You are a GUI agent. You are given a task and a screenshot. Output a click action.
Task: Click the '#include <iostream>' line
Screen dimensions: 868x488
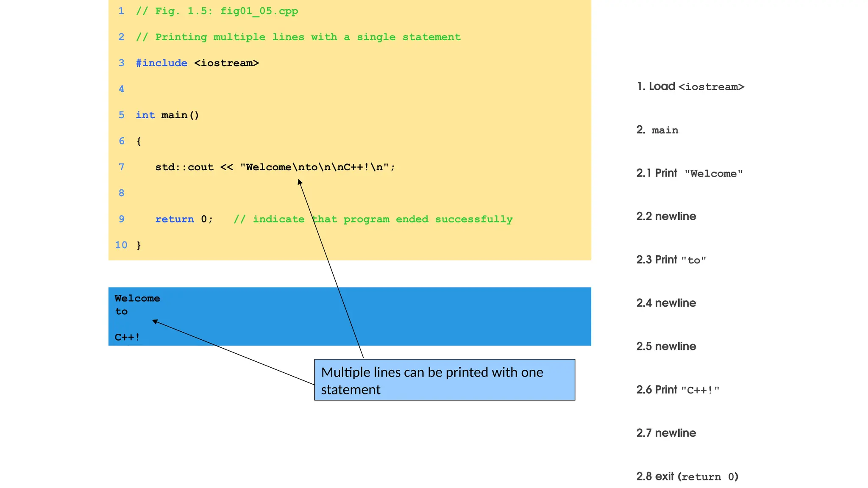(x=198, y=63)
